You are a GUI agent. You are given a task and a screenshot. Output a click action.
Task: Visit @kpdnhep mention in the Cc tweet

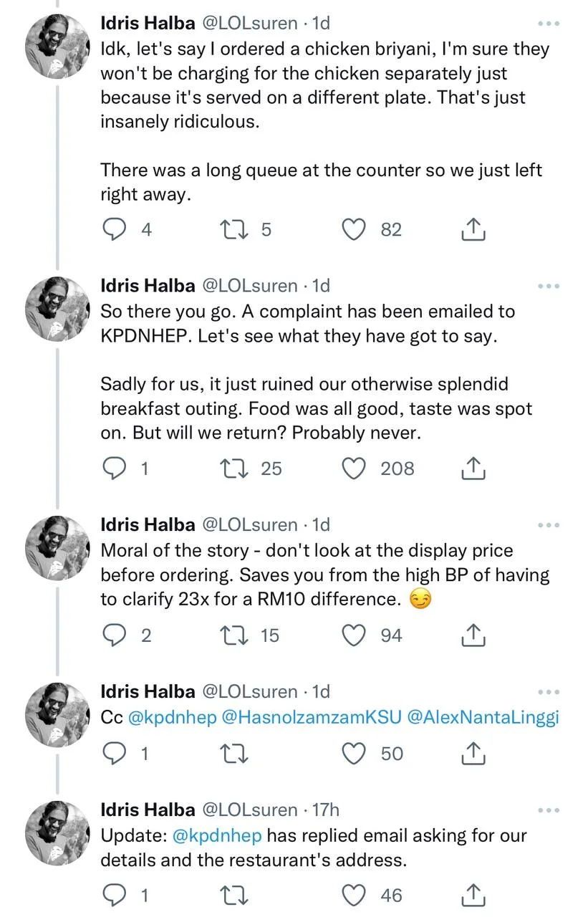point(172,717)
